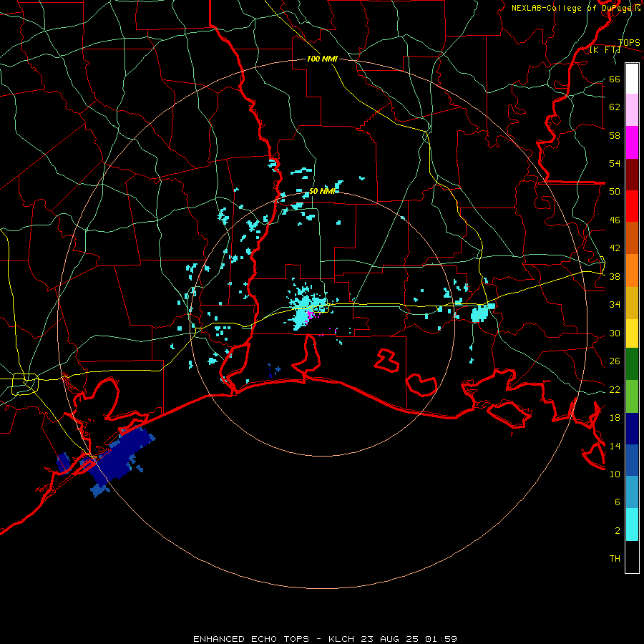Click the TOPS legend title
The width and height of the screenshot is (644, 644).
(x=629, y=43)
